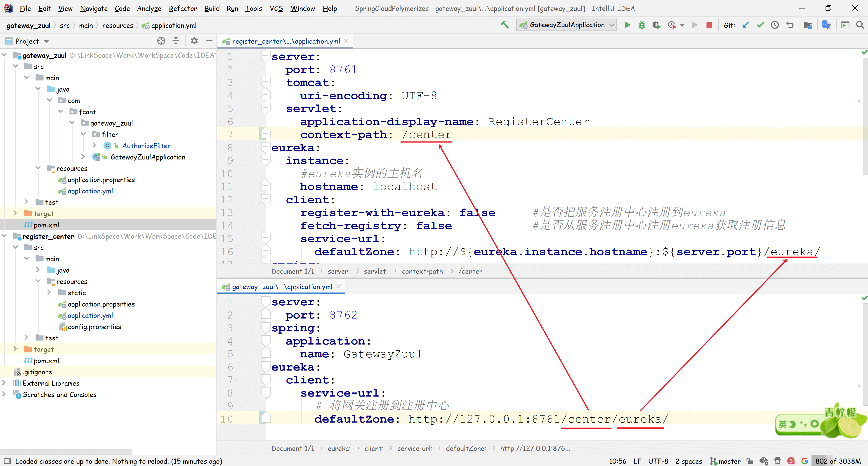The image size is (868, 466).
Task: Click locate file crosshair icon in Project panel
Action: [161, 41]
